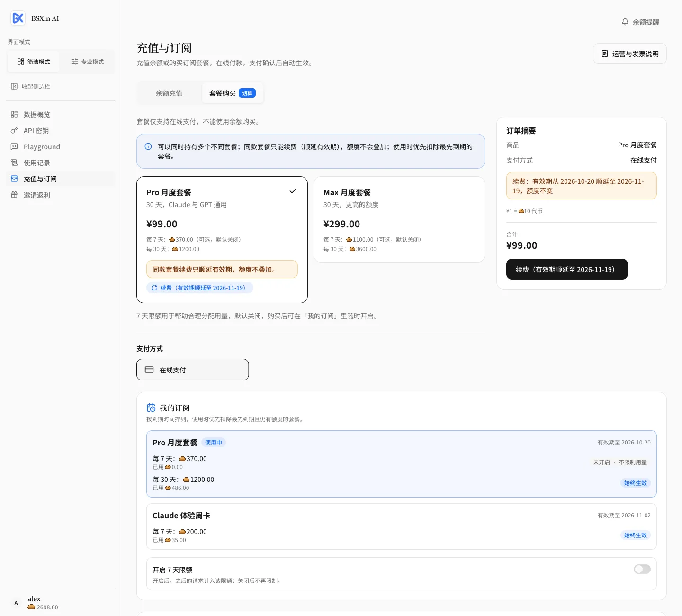The image size is (682, 616).
Task: Click the 使用记录 list icon
Action: pos(14,163)
